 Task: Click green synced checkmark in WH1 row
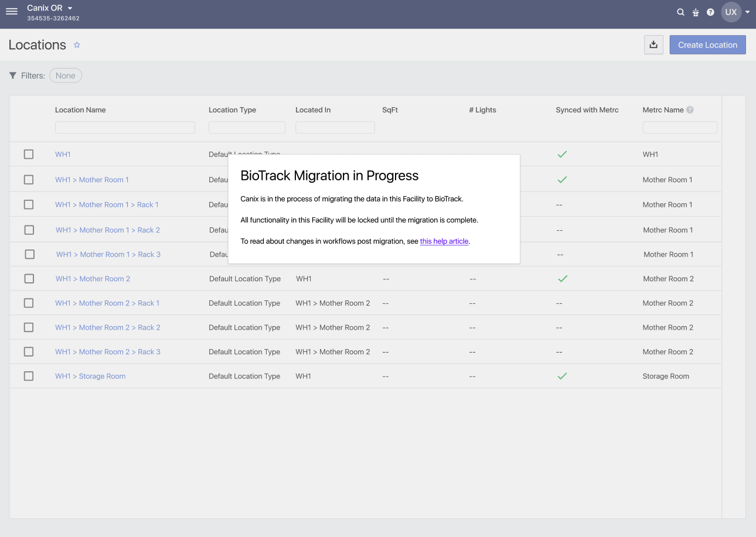(x=562, y=154)
